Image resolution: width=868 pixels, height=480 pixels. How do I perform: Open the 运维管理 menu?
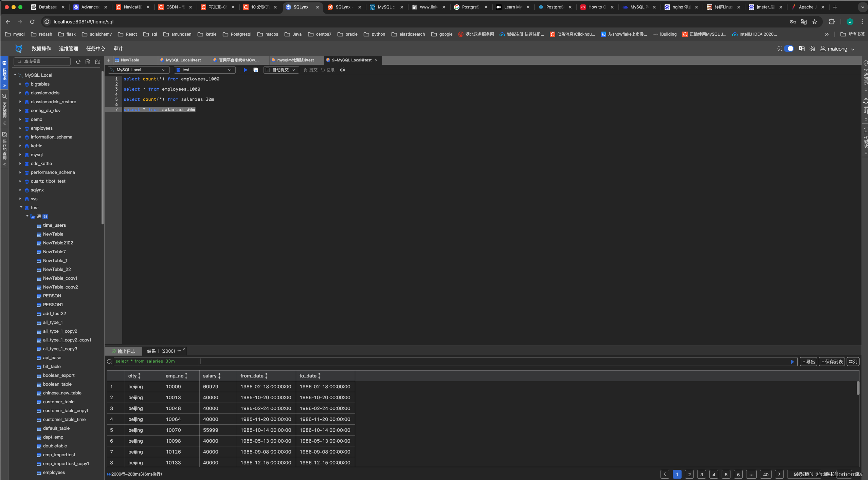coord(68,49)
